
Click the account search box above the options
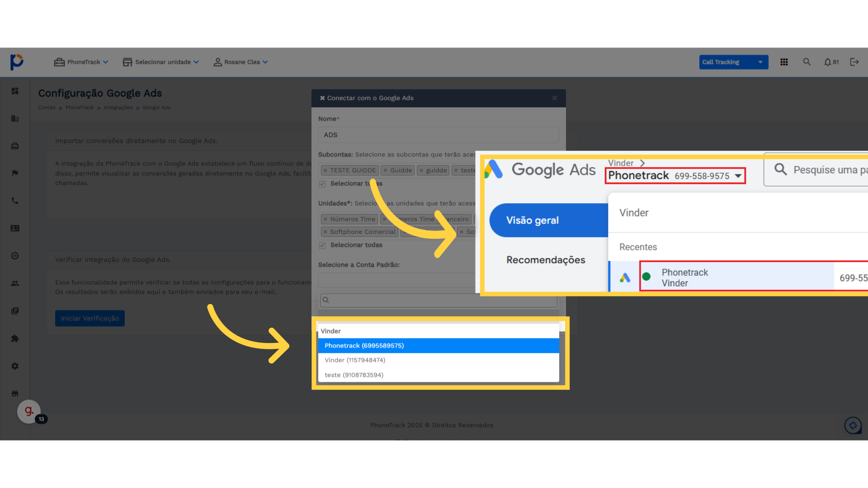439,300
